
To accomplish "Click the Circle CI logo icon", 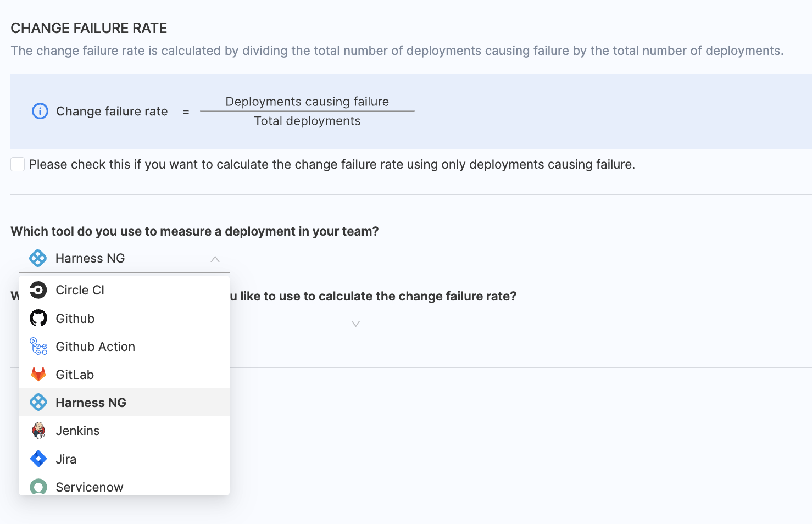I will 38,290.
